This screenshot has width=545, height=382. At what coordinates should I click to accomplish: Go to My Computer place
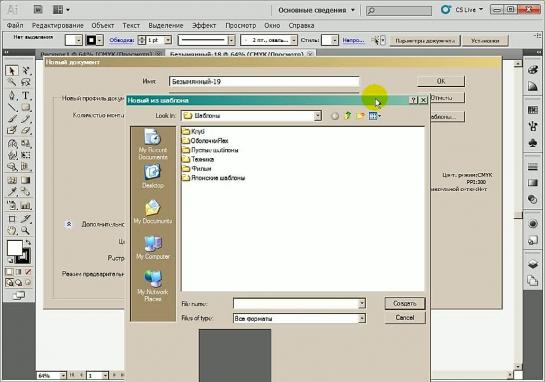(x=153, y=247)
